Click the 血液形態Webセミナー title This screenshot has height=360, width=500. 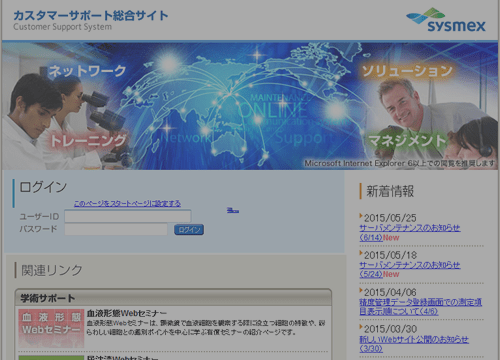pyautogui.click(x=127, y=313)
